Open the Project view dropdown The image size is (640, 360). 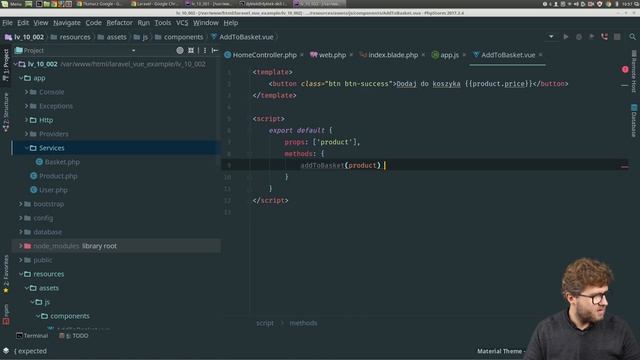[x=133, y=51]
